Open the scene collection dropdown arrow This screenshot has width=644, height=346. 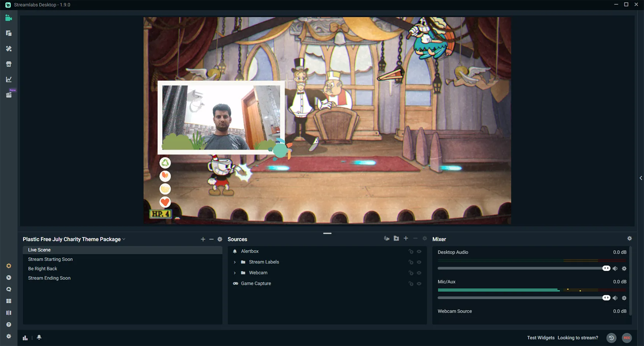pyautogui.click(x=124, y=239)
